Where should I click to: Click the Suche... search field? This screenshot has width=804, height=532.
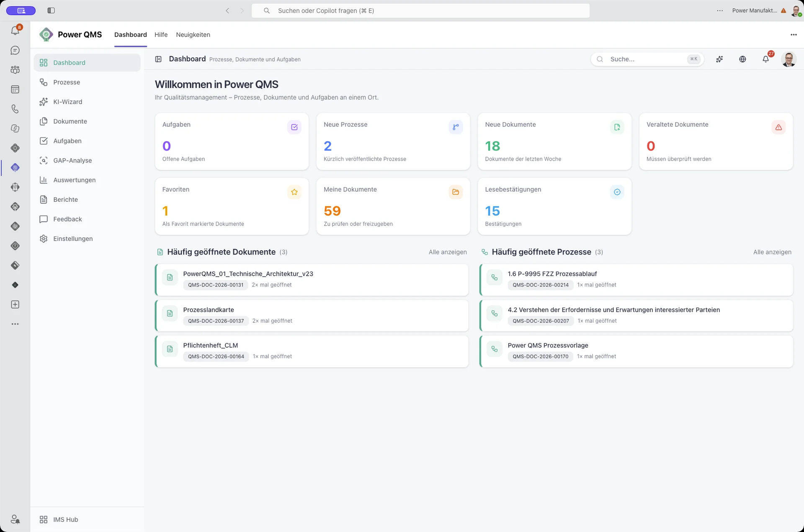click(647, 59)
